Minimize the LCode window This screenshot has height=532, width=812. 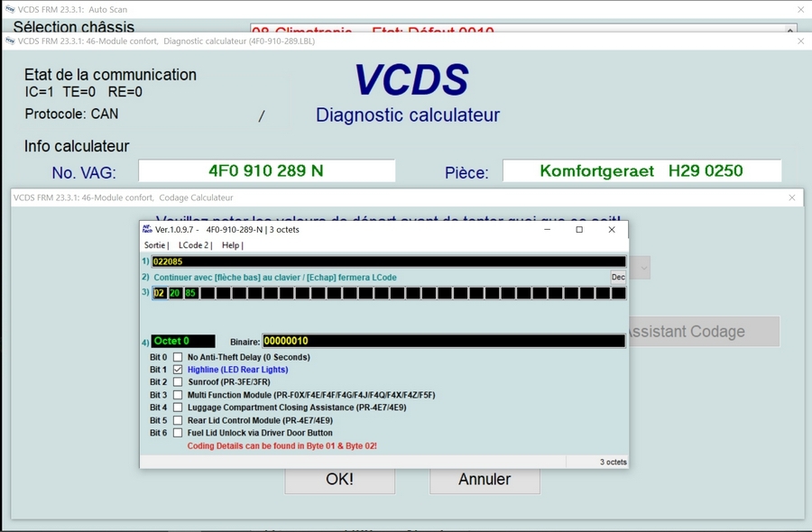tap(548, 230)
